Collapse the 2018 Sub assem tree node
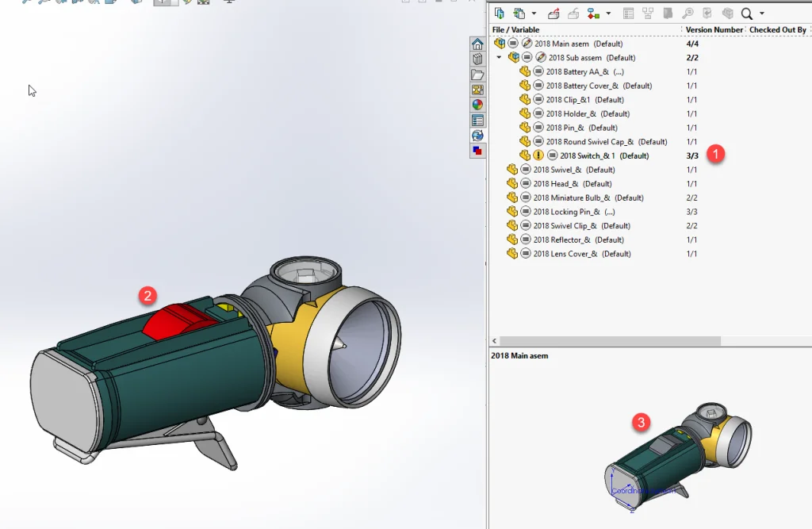Screen dimensions: 812x529 click(x=499, y=58)
